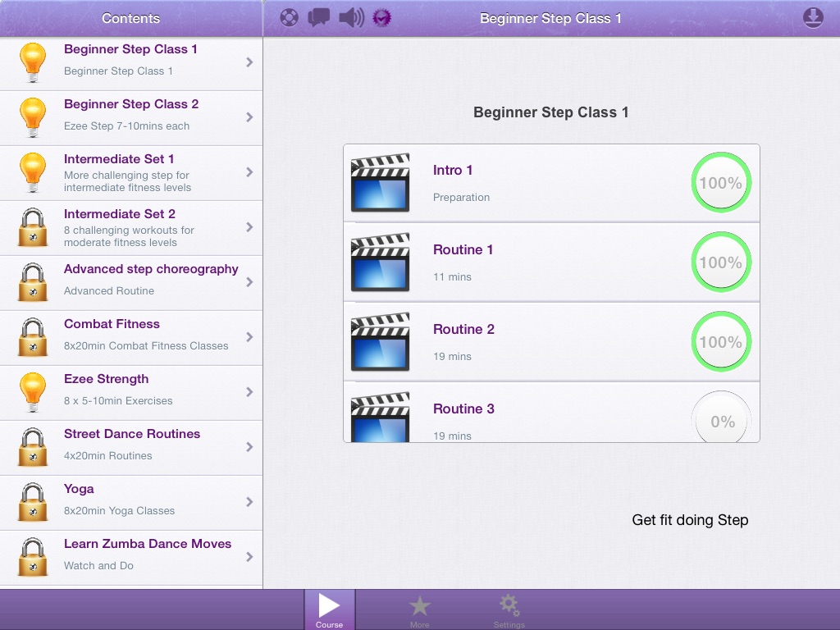Click Routine 2 100% progress circle
The width and height of the screenshot is (840, 630).
(721, 342)
